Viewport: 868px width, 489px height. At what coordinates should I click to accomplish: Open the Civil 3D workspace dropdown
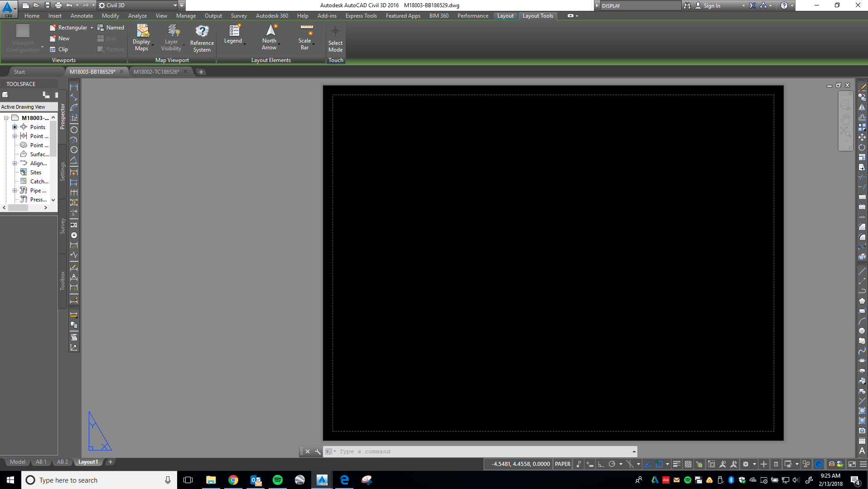pyautogui.click(x=138, y=5)
